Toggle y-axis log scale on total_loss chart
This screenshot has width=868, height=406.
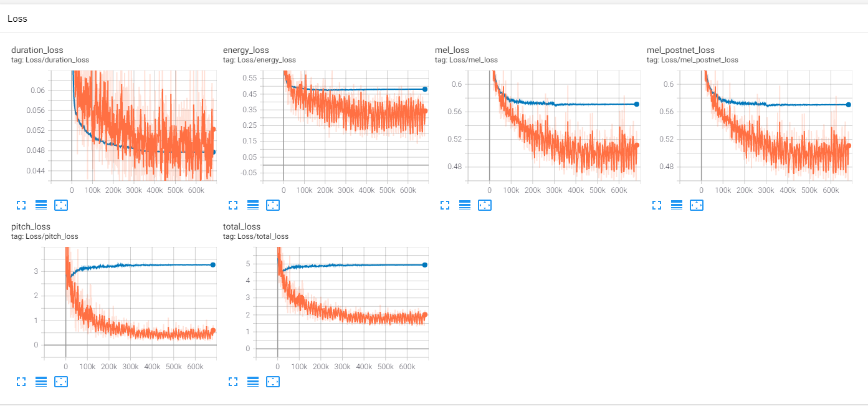click(x=253, y=382)
